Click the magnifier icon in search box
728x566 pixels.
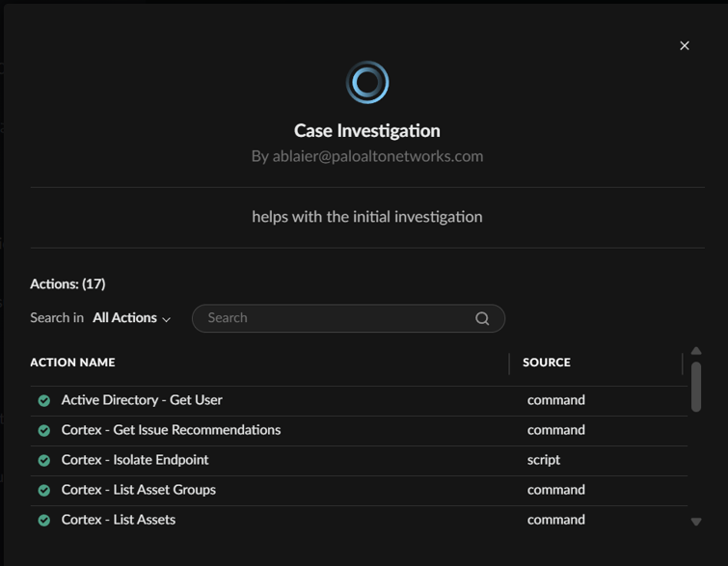[482, 318]
